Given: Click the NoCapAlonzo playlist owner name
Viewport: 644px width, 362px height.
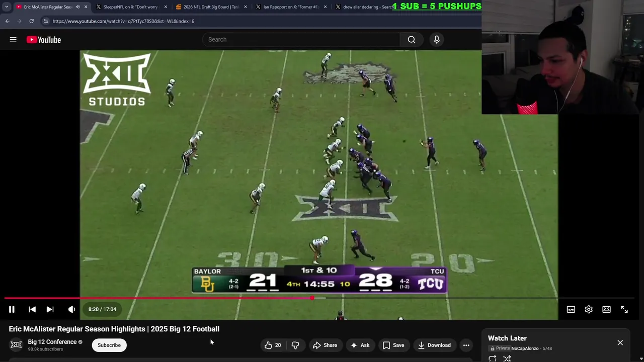Looking at the screenshot, I should (525, 348).
